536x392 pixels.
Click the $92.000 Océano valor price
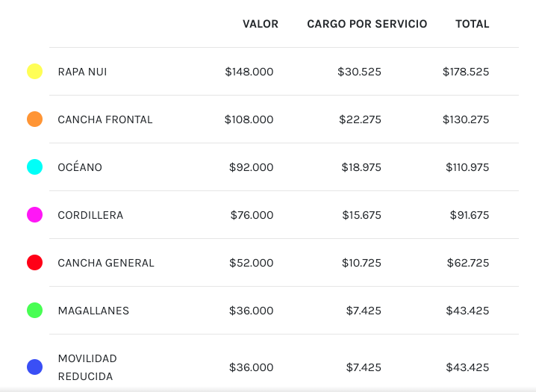click(251, 167)
